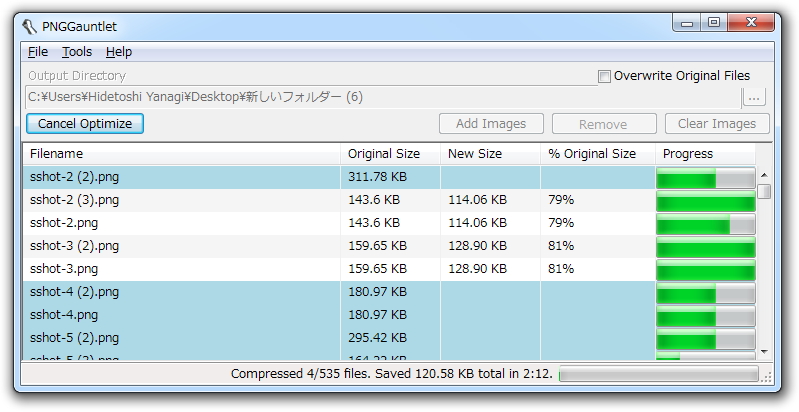799x412 pixels.
Task: Click the Output Directory path field
Action: click(x=382, y=97)
